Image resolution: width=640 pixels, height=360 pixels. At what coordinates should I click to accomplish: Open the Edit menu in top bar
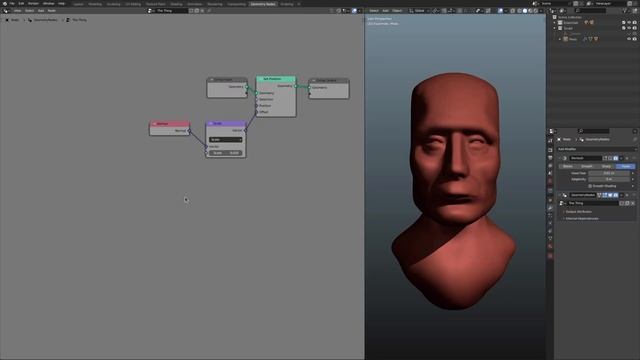click(21, 4)
